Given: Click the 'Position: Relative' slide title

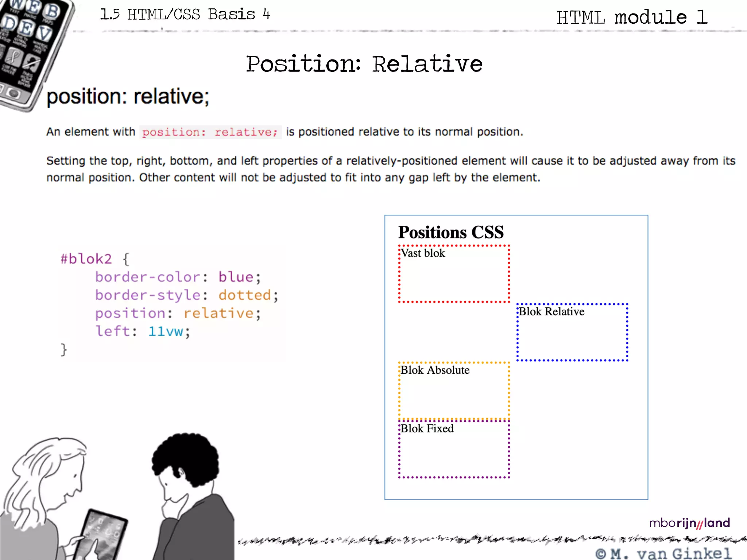Looking at the screenshot, I should [x=364, y=64].
